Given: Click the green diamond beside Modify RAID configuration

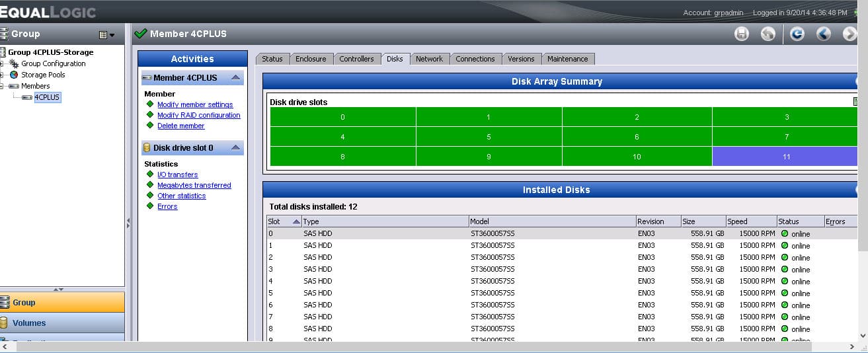Looking at the screenshot, I should click(x=150, y=115).
